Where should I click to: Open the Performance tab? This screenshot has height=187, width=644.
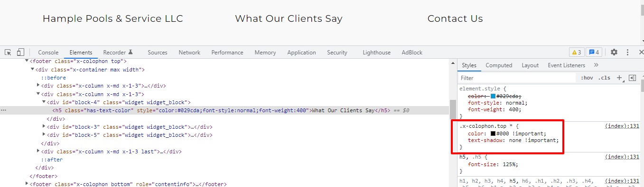[227, 53]
